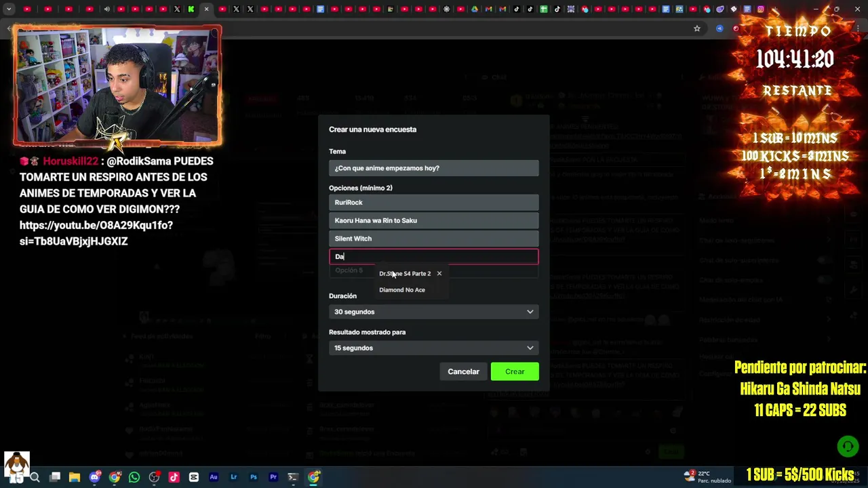Open the Resultado mostrado para dropdown
Image resolution: width=868 pixels, height=488 pixels.
click(434, 348)
